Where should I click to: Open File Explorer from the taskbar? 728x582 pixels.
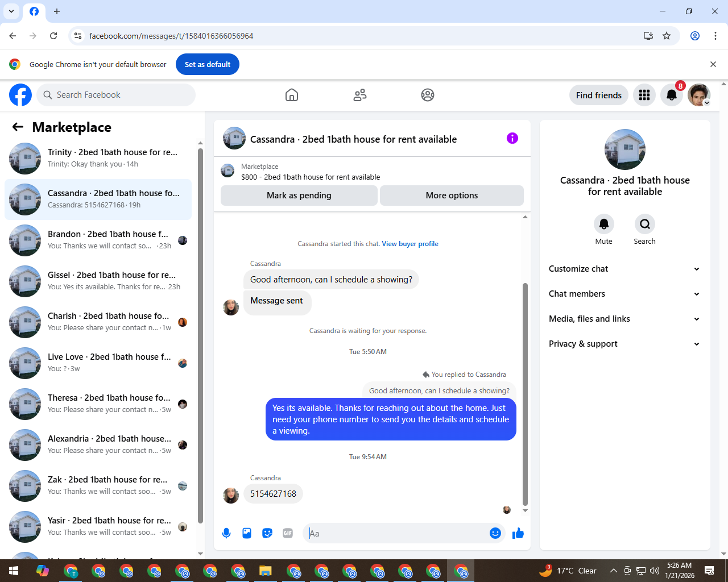coord(266,571)
